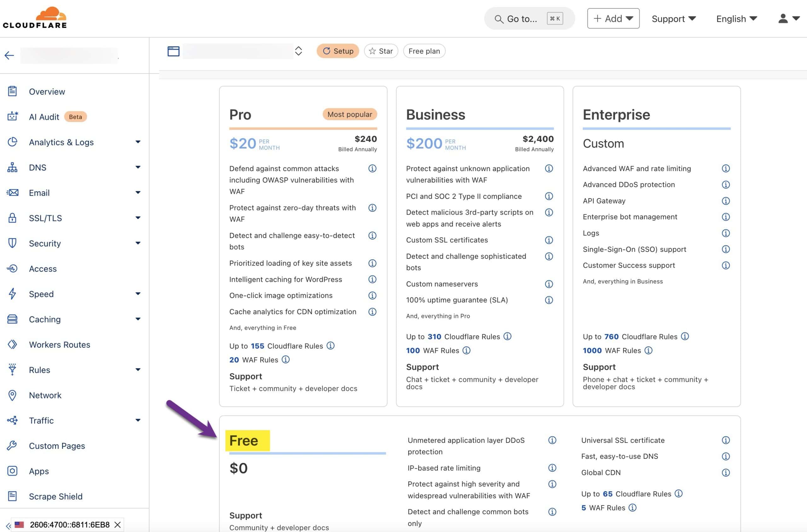Open Overview via its clipboard icon
Screen dimensions: 807x532
pyautogui.click(x=12, y=91)
